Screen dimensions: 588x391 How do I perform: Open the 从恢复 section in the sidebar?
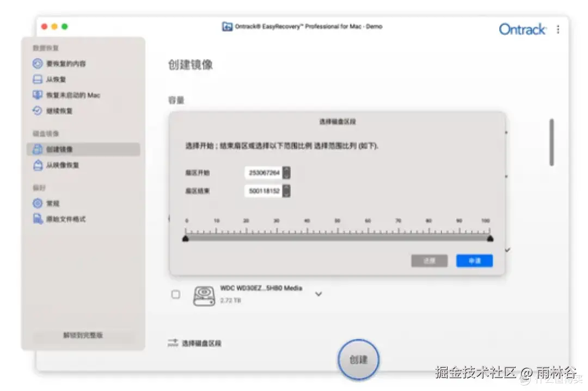click(36, 79)
